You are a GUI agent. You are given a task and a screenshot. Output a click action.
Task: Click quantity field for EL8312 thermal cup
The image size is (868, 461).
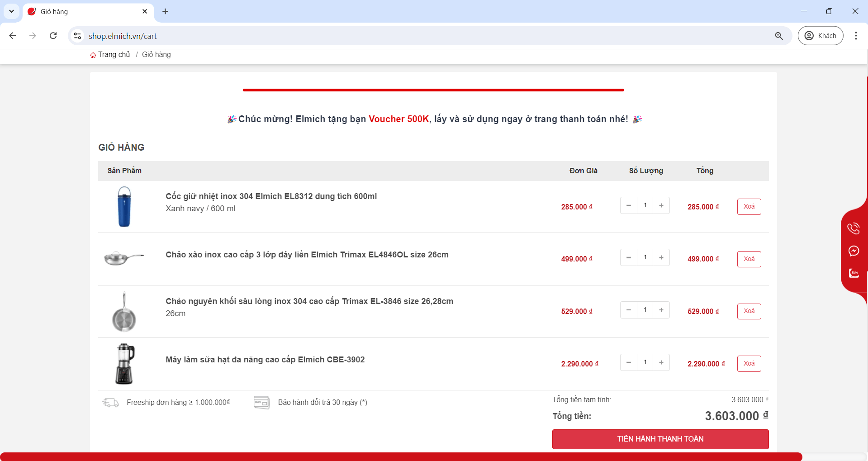tap(645, 205)
